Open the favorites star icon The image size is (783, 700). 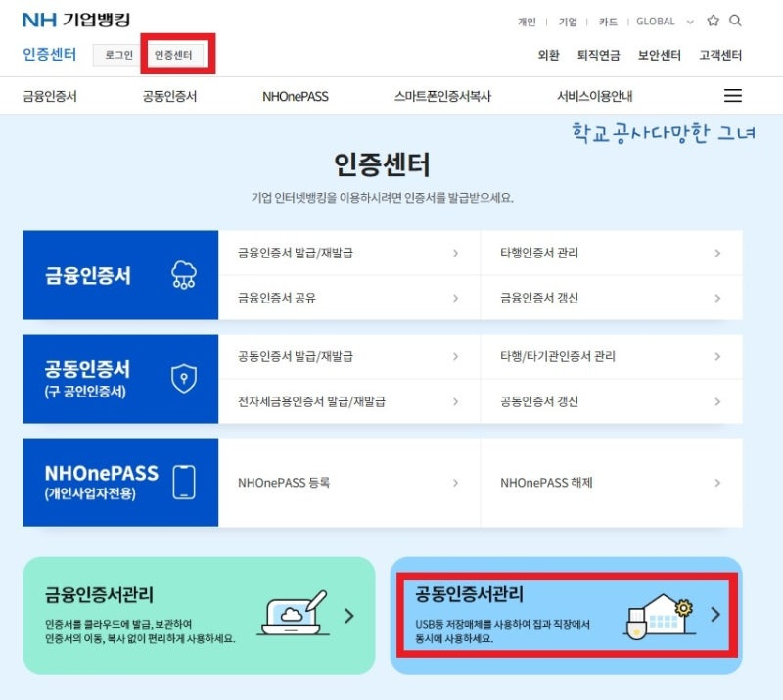(714, 21)
